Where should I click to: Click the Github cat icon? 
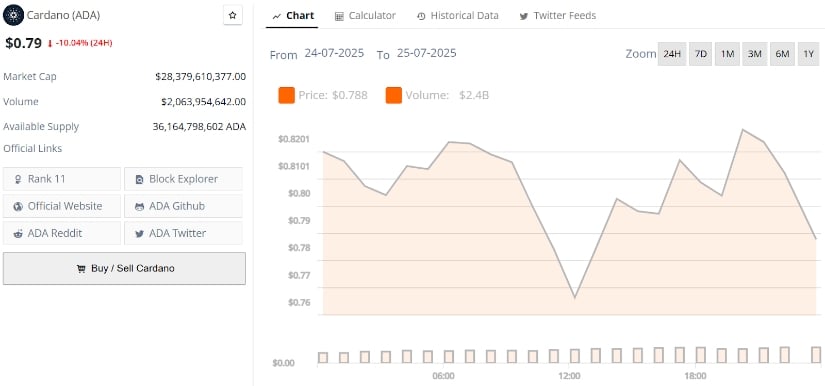click(139, 207)
